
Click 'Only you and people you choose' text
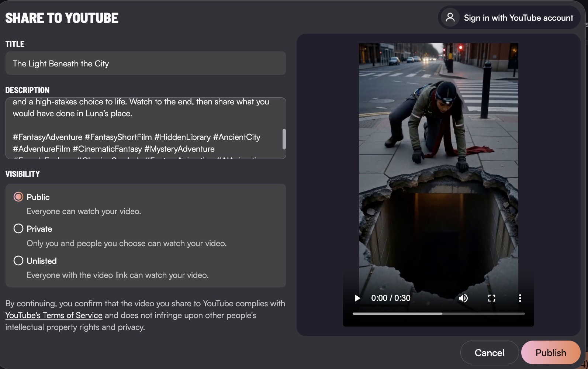tap(87, 243)
